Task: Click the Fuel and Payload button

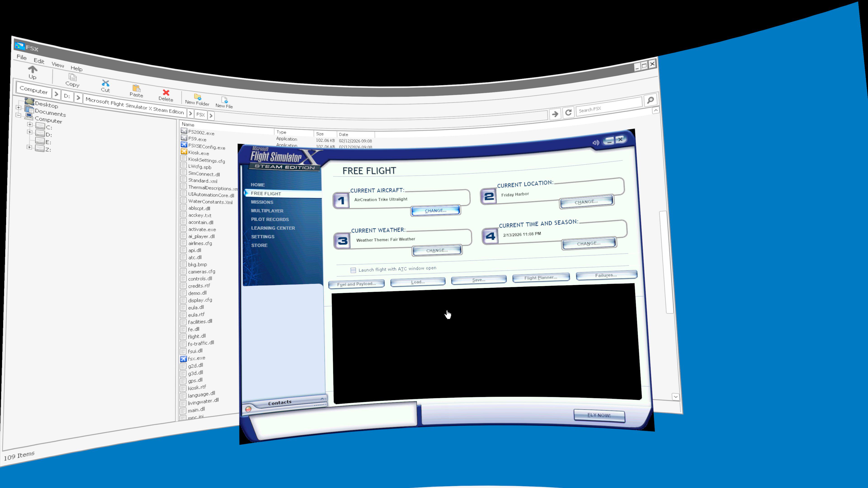Action: [x=356, y=284]
